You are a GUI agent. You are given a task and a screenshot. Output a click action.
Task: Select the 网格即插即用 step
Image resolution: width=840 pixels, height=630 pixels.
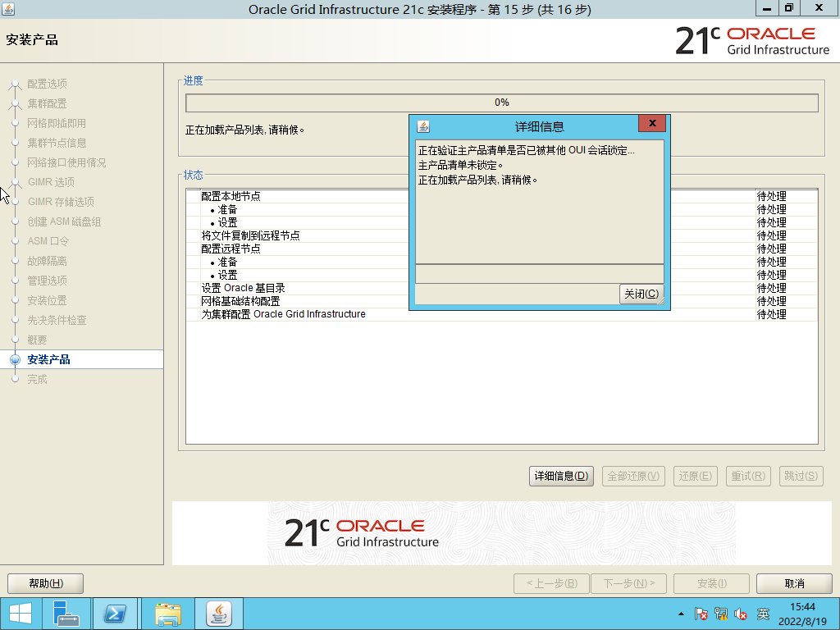pos(57,123)
